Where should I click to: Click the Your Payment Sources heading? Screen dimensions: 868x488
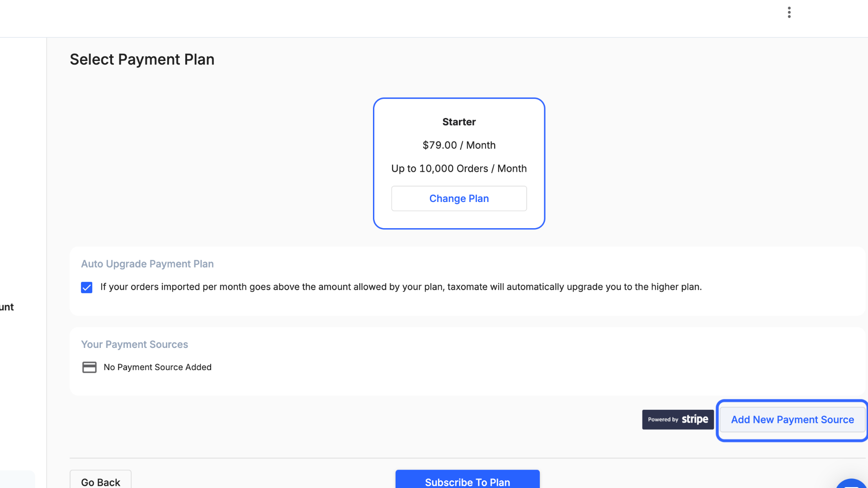tap(134, 344)
